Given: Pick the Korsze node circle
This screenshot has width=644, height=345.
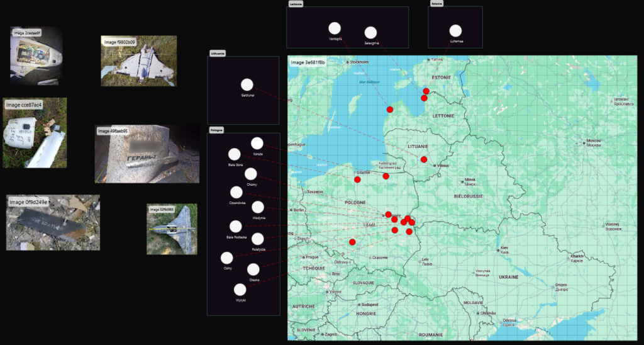Looking at the screenshot, I should pyautogui.click(x=257, y=144).
